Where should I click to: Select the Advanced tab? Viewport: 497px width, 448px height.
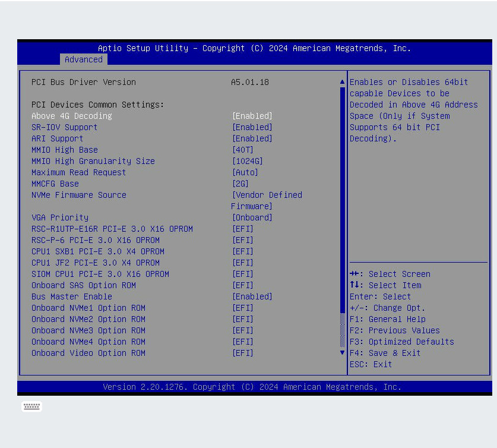(83, 59)
